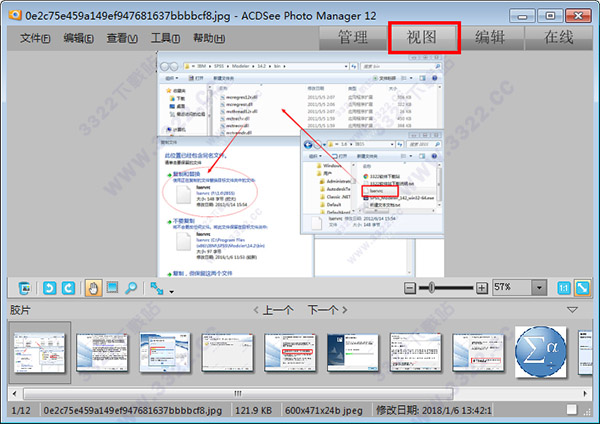Minimize the ACDSee window
Viewport: 600px width, 424px height.
tap(522, 16)
